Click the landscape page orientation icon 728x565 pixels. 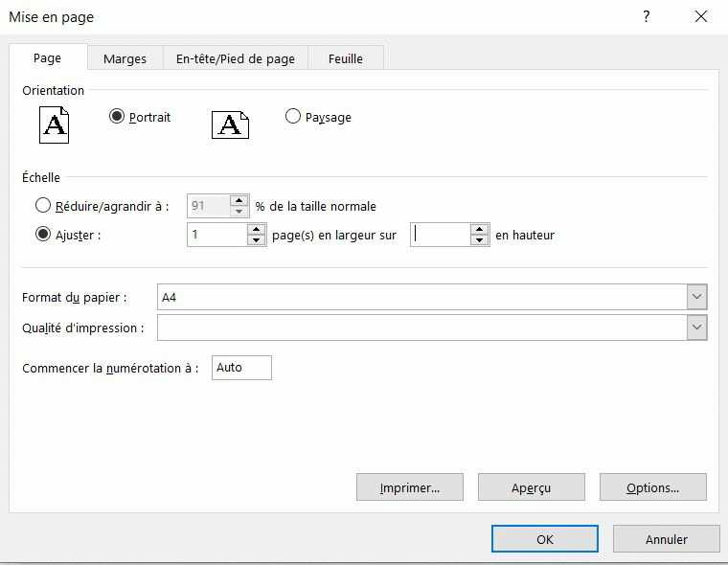tap(230, 124)
